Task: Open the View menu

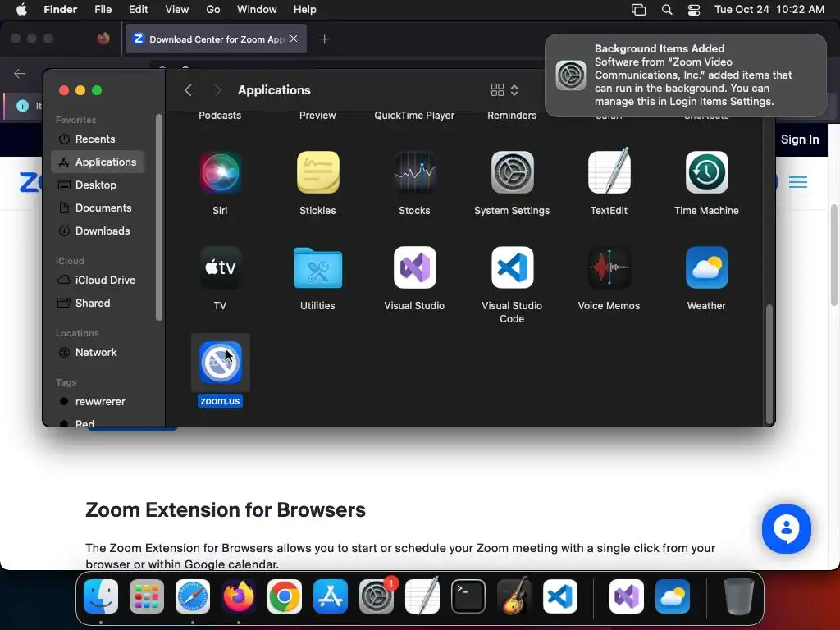Action: (x=177, y=10)
